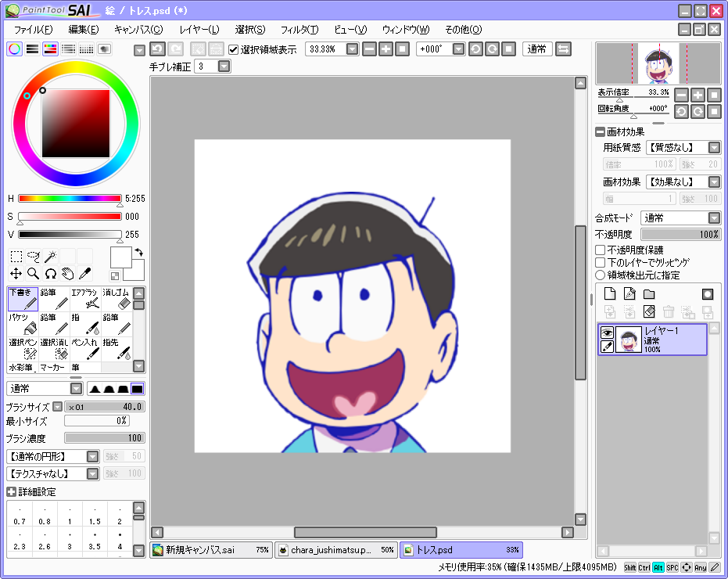Adjust the H hue slider

coord(70,199)
